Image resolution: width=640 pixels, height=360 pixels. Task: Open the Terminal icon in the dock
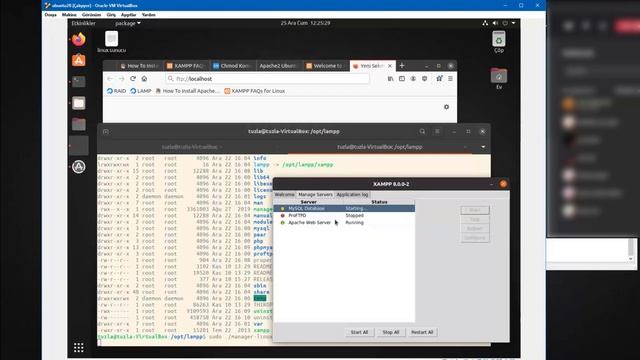coord(79,82)
